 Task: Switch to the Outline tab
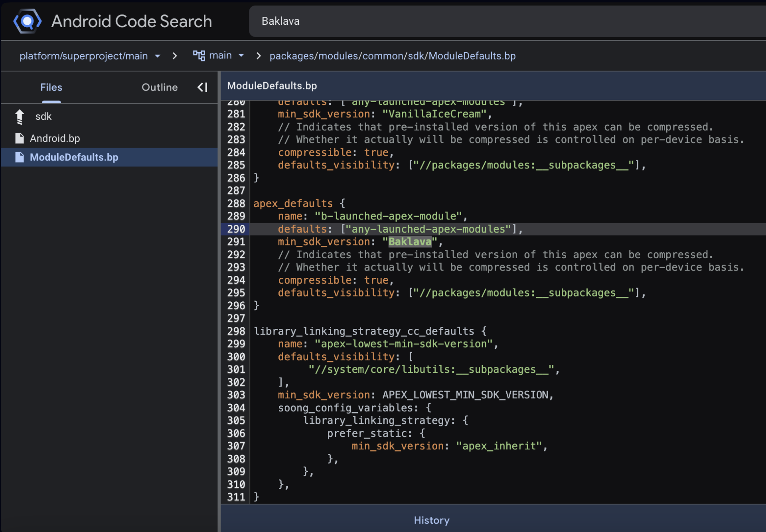click(x=160, y=87)
